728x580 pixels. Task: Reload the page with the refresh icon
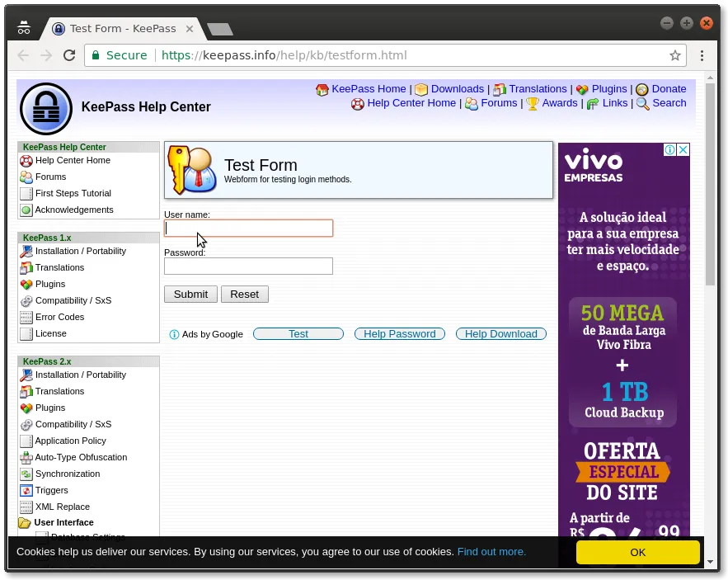[69, 55]
